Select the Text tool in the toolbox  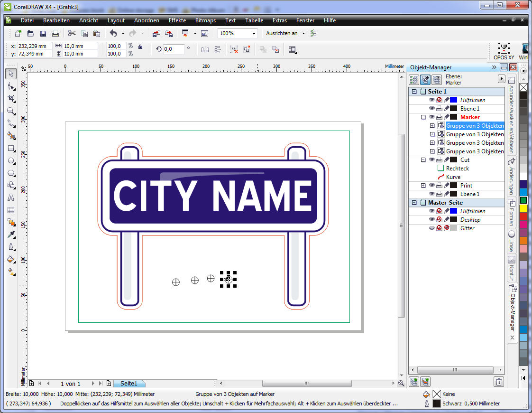point(11,197)
